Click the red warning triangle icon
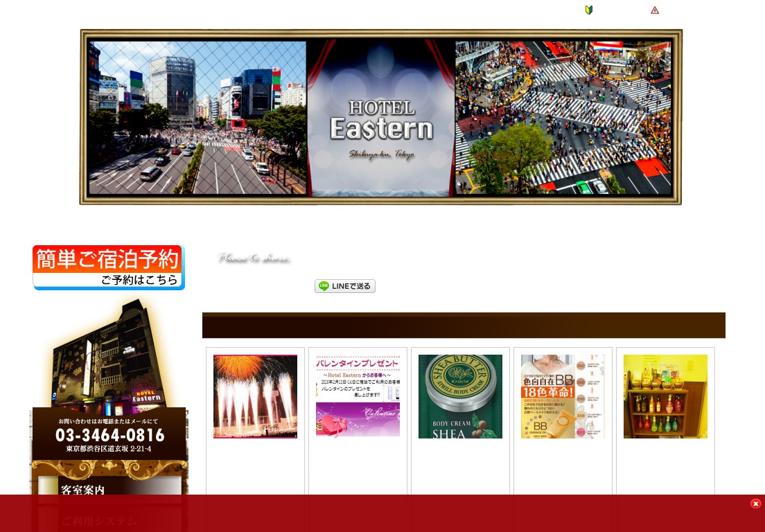 coord(655,10)
